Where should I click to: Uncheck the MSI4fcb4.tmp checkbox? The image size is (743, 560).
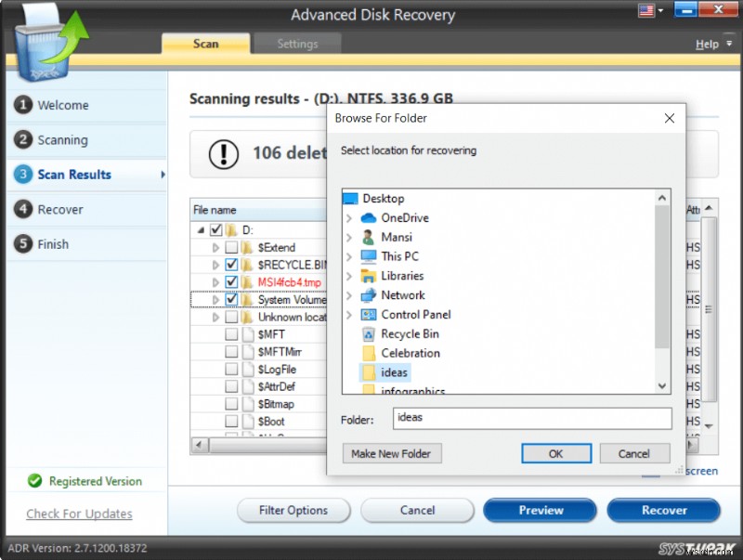(231, 282)
